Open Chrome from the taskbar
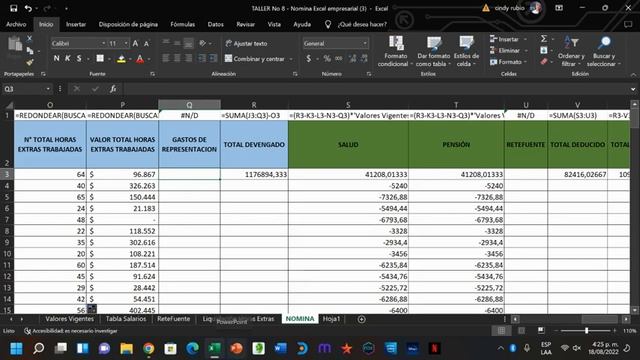Screen dimensions: 640x360 click(149, 348)
